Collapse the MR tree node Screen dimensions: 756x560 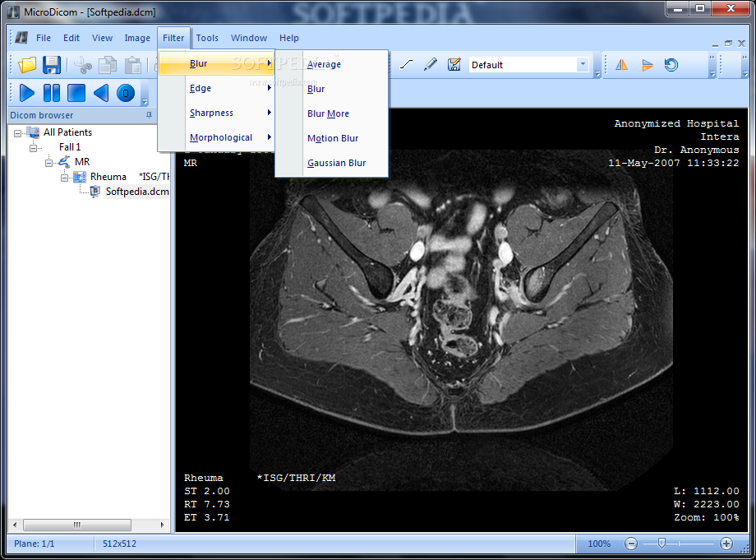coord(48,163)
